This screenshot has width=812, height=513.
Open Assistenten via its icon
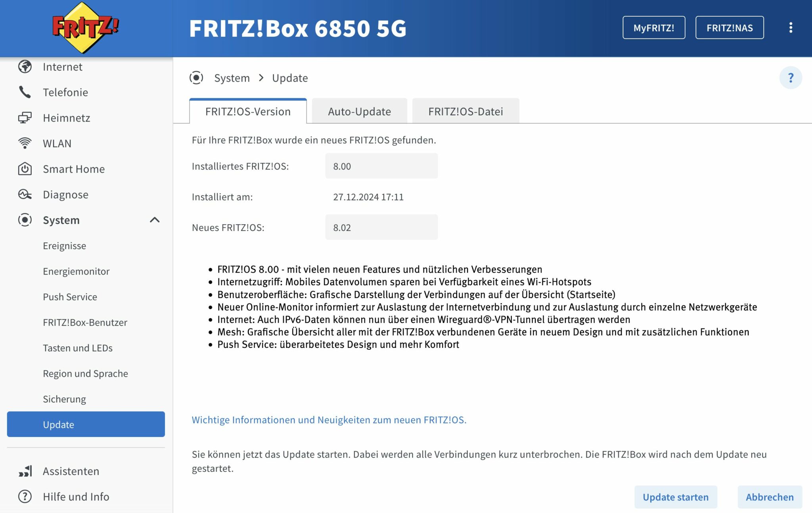25,471
